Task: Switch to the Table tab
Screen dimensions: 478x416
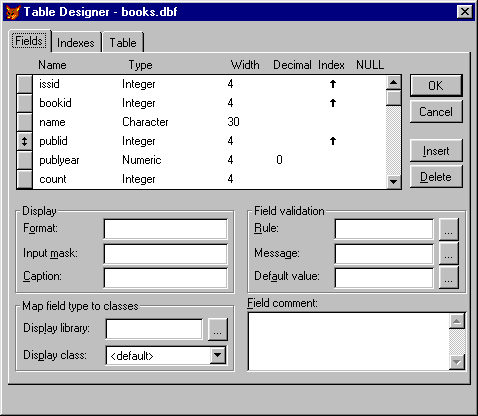Action: coord(123,43)
